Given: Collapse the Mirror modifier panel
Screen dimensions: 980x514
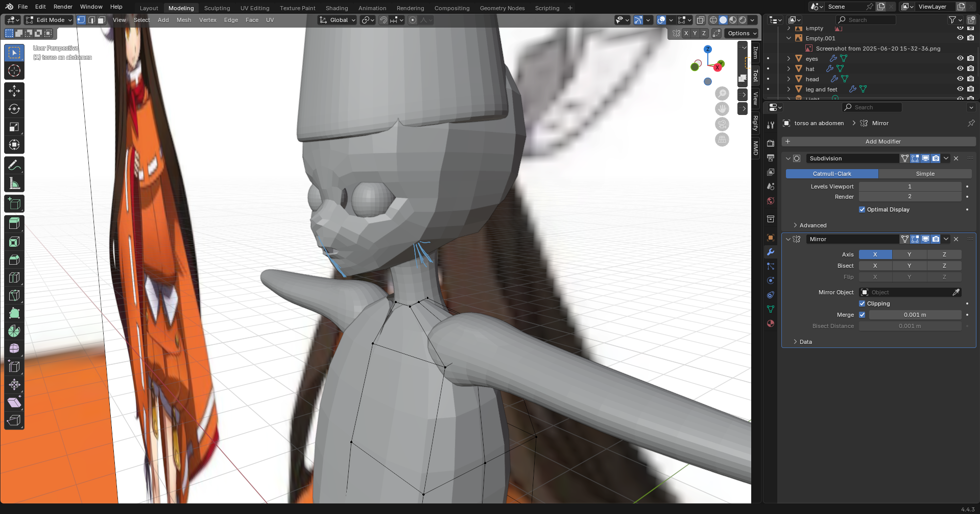Looking at the screenshot, I should (788, 239).
